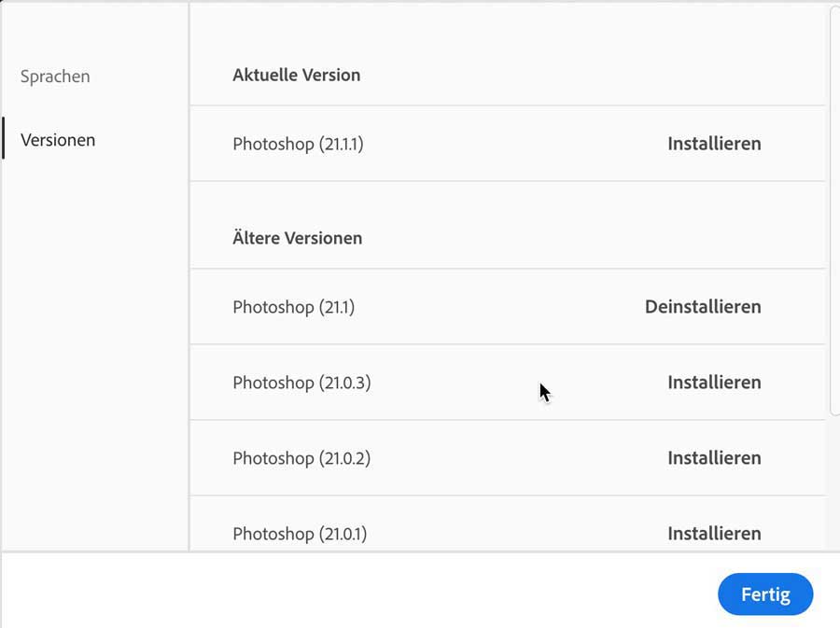
Task: Select the Photoshop (21.1) list entry text
Action: (293, 307)
